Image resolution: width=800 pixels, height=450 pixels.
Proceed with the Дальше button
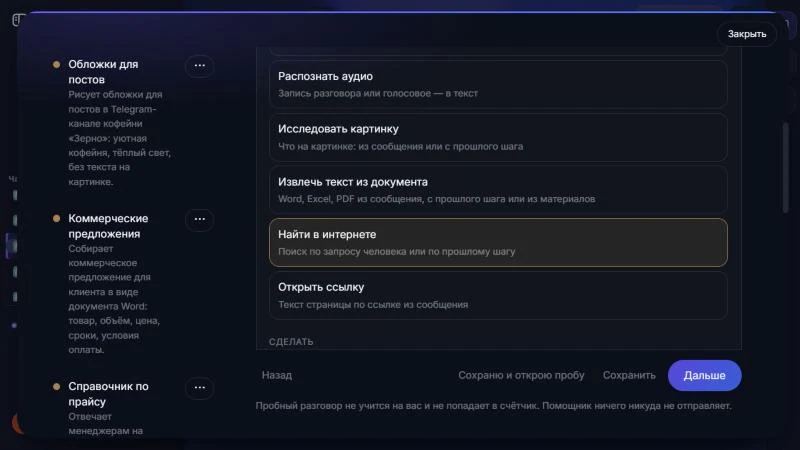[704, 375]
